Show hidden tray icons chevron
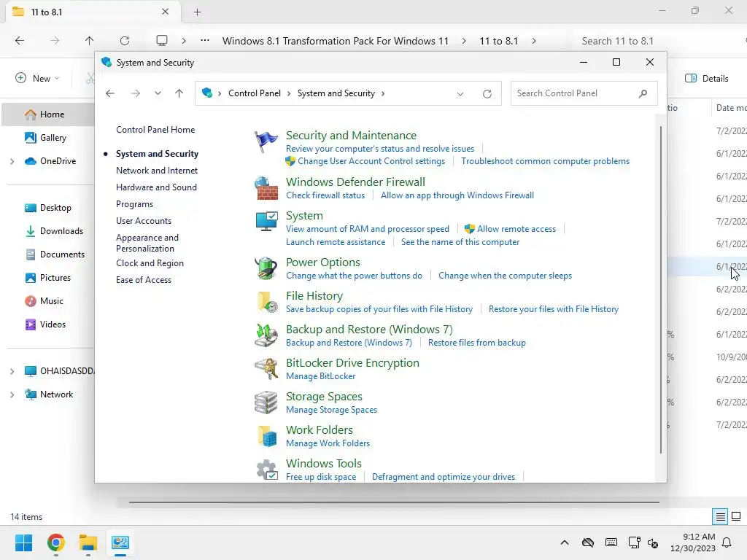The width and height of the screenshot is (747, 560). pos(565,542)
